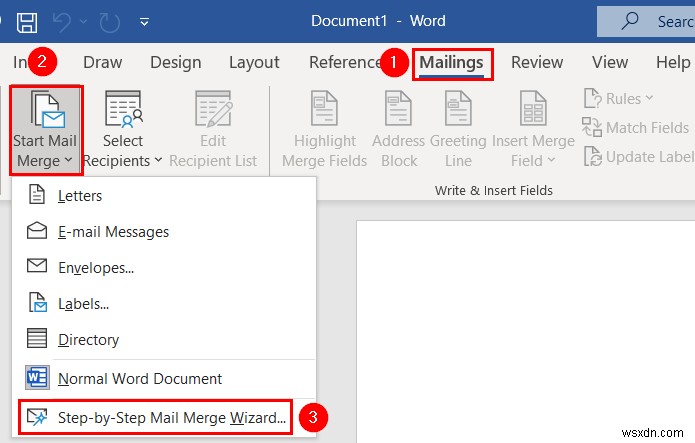This screenshot has height=443, width=695.
Task: Open the References tab
Action: (344, 62)
